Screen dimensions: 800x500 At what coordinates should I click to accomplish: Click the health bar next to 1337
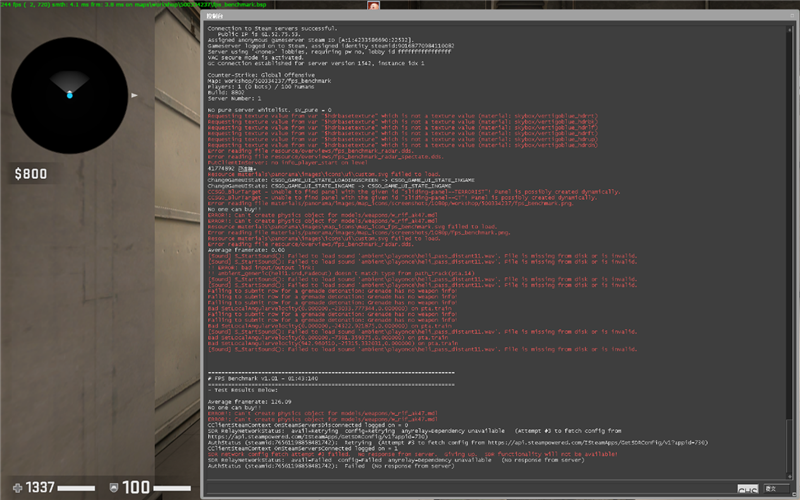point(76,488)
